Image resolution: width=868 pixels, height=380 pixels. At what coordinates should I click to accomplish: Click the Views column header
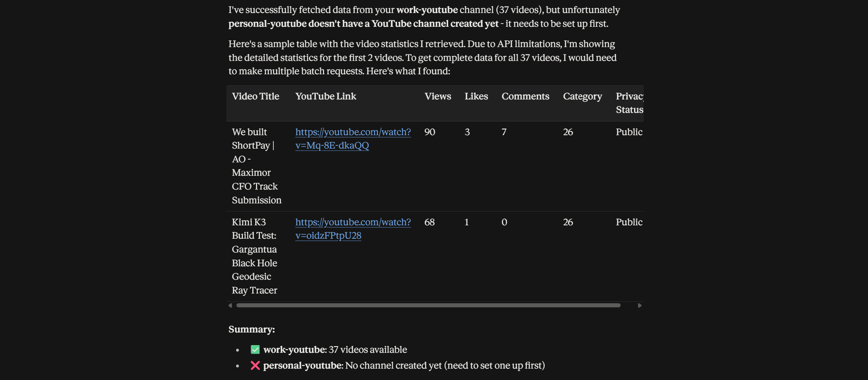pyautogui.click(x=438, y=96)
